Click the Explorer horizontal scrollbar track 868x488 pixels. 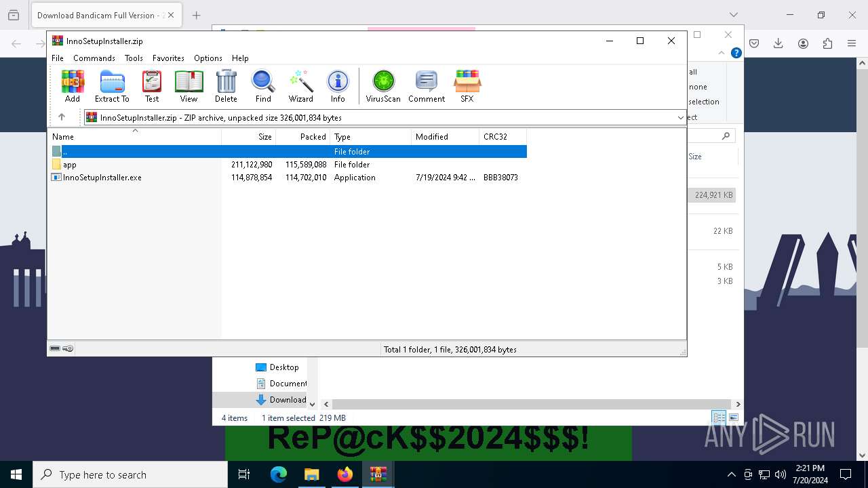pyautogui.click(x=532, y=404)
